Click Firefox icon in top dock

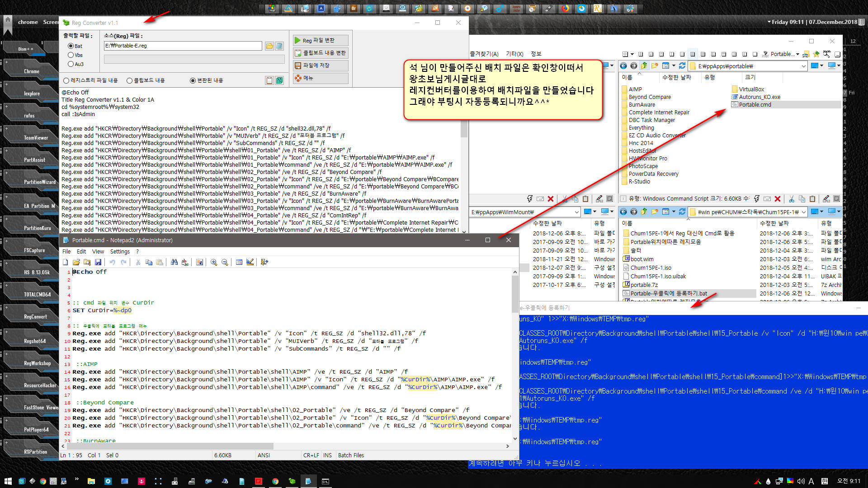[565, 8]
